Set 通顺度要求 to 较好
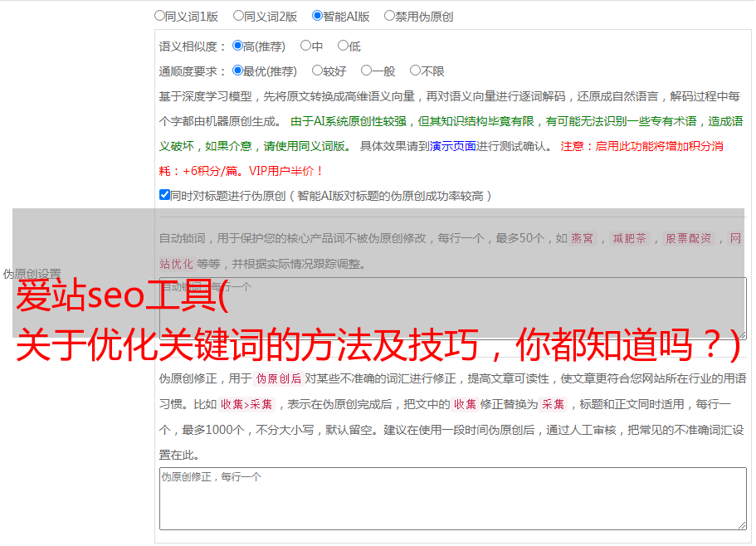 point(317,71)
